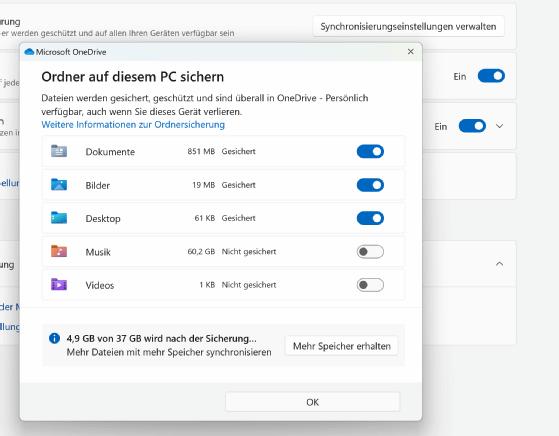
Task: Click '4,9 GB von 37 GB' storage message
Action: (161, 338)
